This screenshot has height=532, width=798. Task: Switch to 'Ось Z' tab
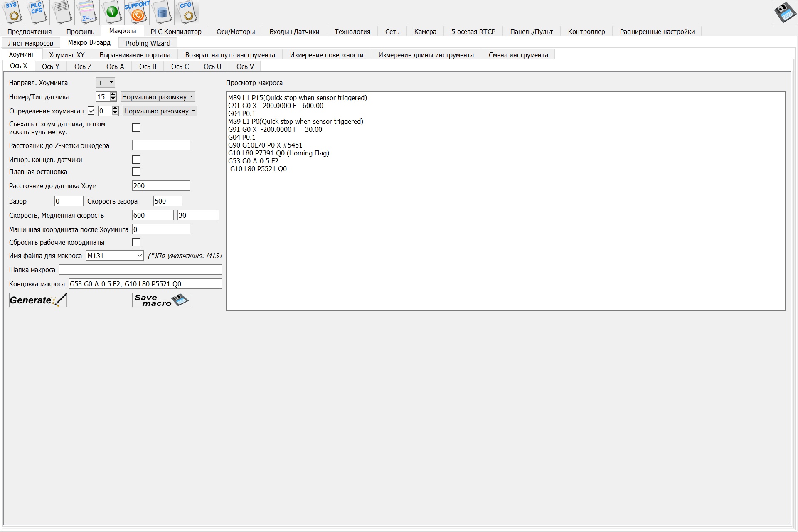tap(83, 66)
